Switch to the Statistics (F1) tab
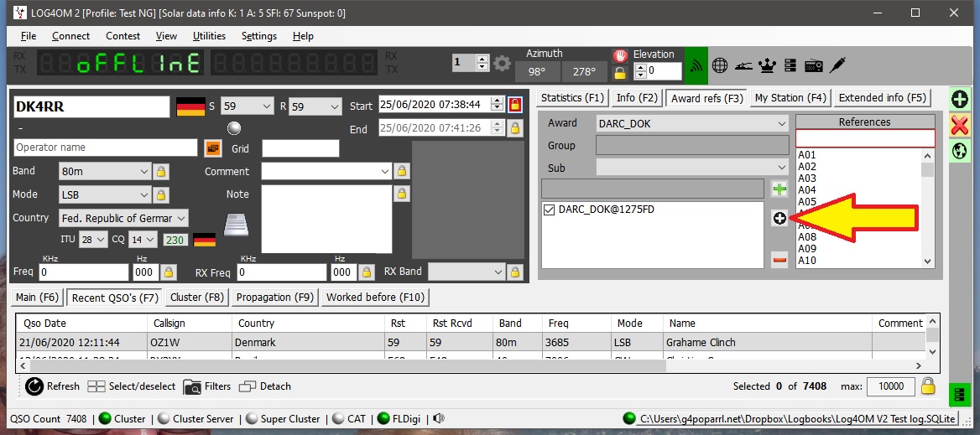Image resolution: width=980 pixels, height=435 pixels. tap(573, 97)
